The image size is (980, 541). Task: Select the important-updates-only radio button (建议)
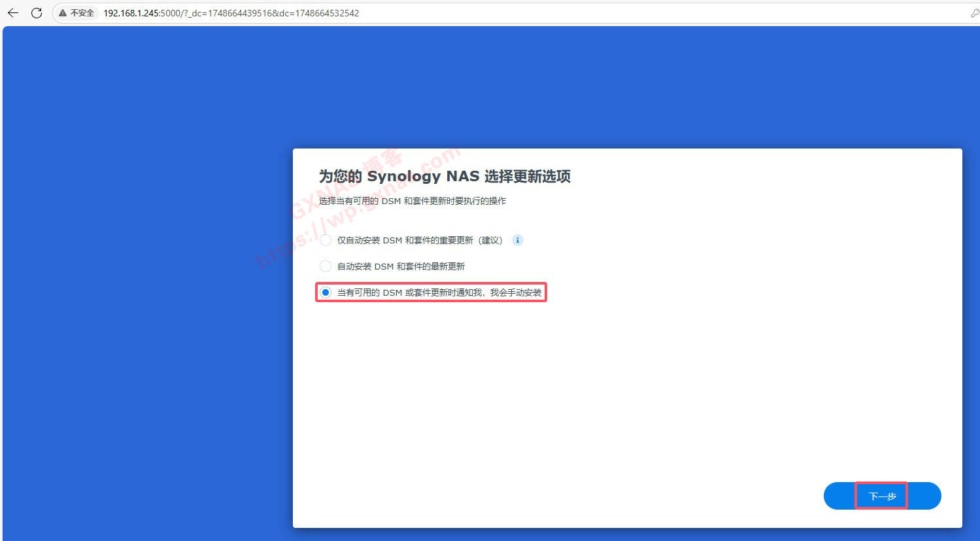click(326, 240)
